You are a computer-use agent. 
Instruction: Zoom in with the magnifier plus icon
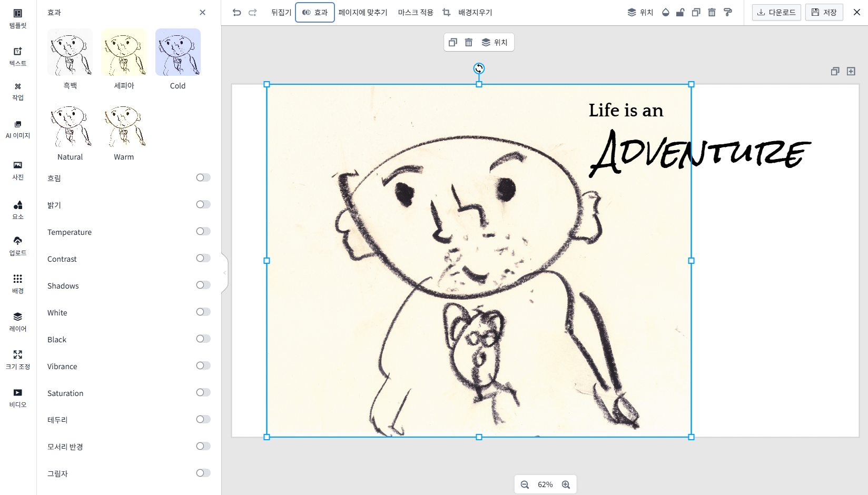click(x=566, y=484)
